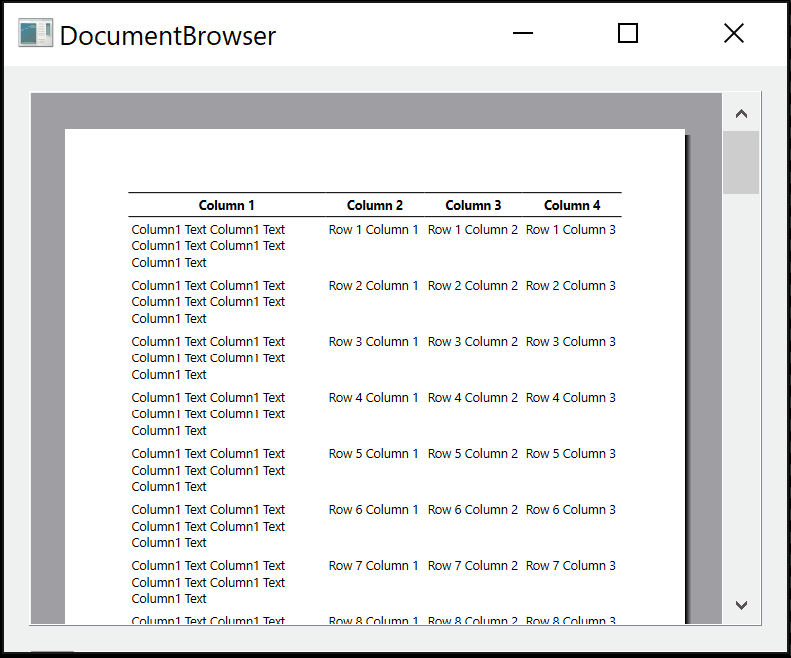Click the 'Row 4 Column 1' cell
Viewport: 791px width, 658px height.
click(374, 398)
